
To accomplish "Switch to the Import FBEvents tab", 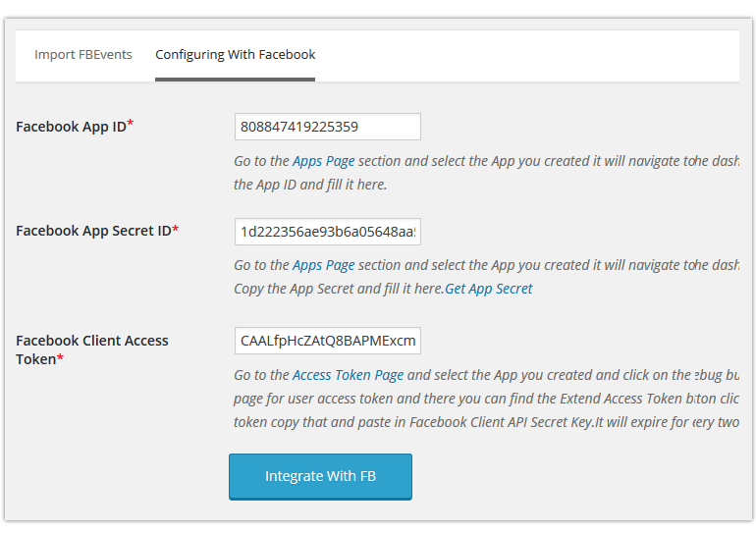I will coord(82,54).
